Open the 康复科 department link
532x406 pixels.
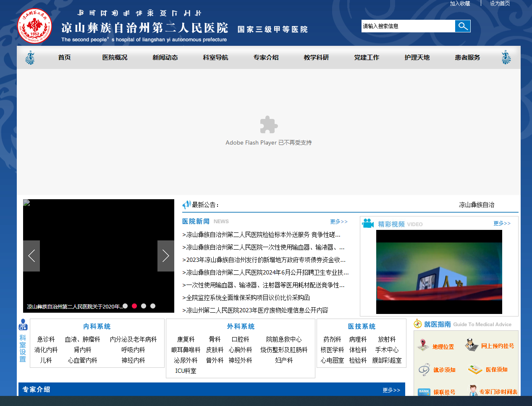[x=186, y=339]
